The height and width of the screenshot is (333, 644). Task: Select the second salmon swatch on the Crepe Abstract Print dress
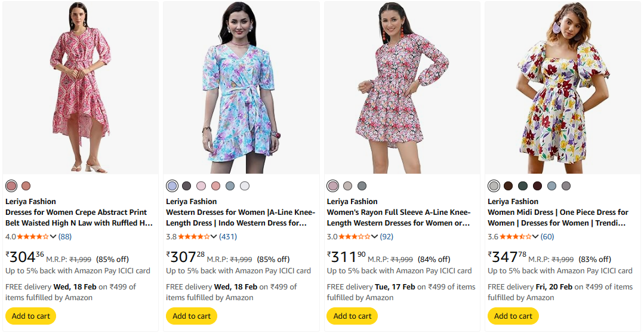pyautogui.click(x=26, y=186)
